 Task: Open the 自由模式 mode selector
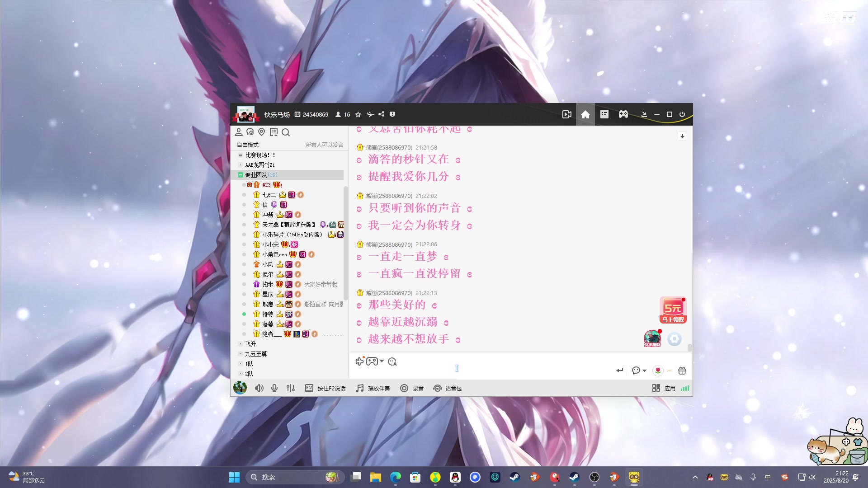tap(248, 145)
